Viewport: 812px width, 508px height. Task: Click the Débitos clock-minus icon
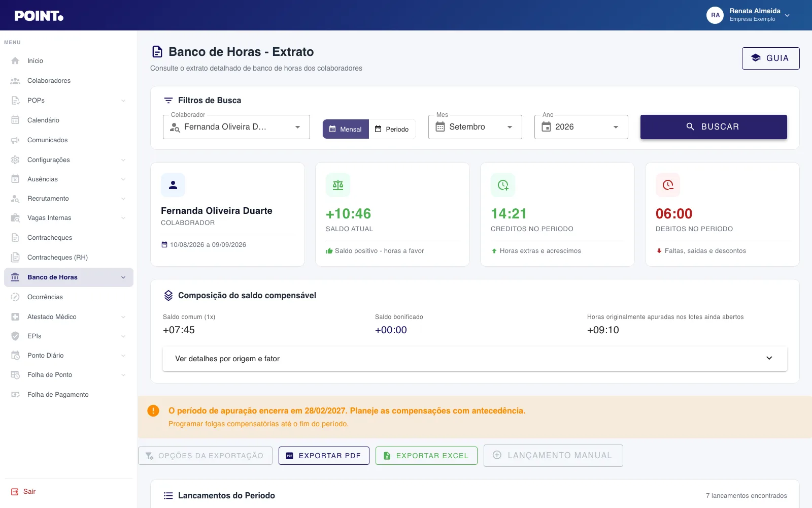(668, 185)
